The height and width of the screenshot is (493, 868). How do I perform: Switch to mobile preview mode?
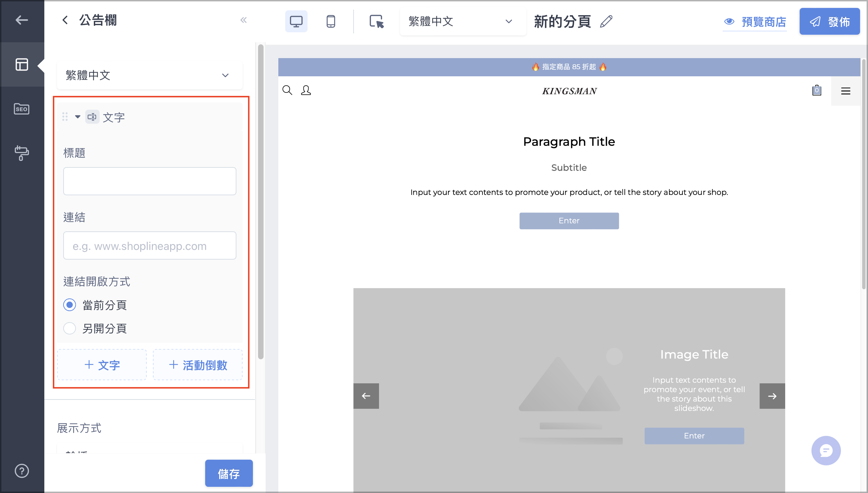click(331, 21)
